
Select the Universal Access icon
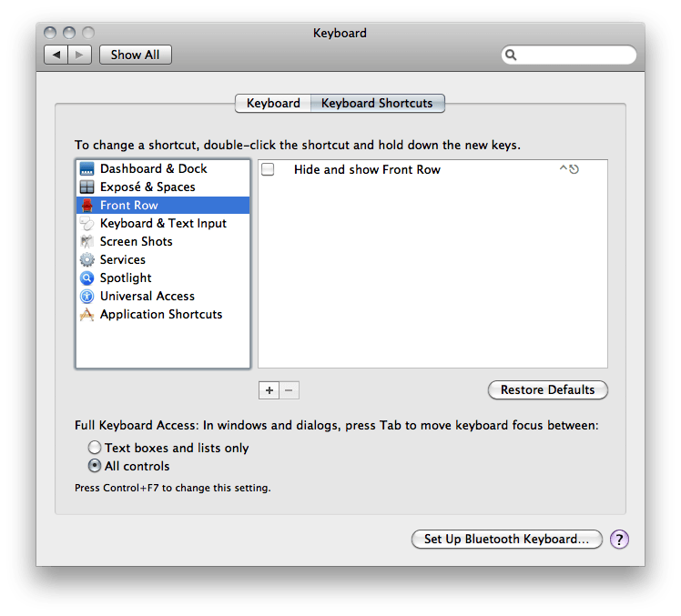pyautogui.click(x=87, y=297)
